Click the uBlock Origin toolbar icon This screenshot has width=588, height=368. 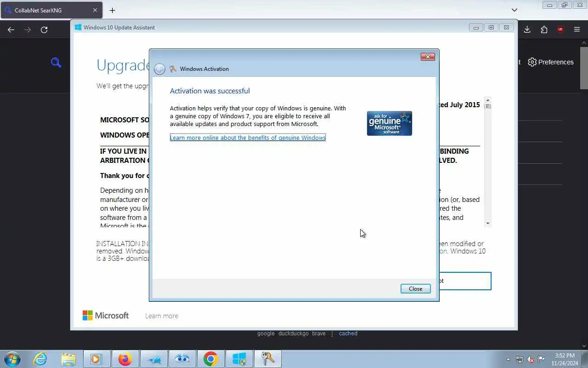tap(560, 29)
